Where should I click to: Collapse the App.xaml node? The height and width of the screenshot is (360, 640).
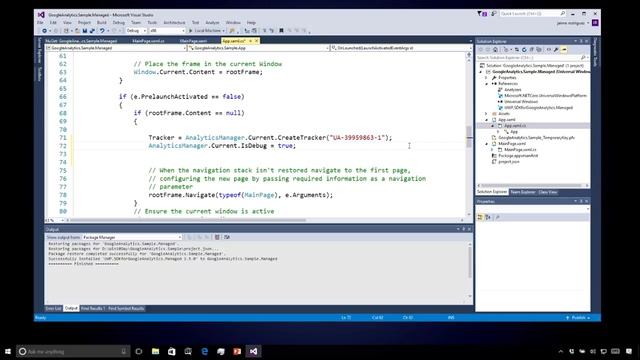[x=486, y=120]
